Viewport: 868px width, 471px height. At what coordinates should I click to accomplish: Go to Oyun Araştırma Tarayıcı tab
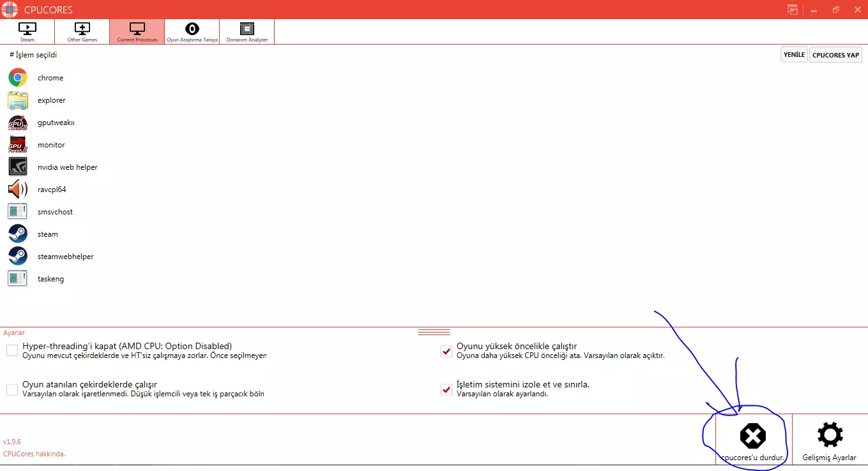click(x=192, y=31)
